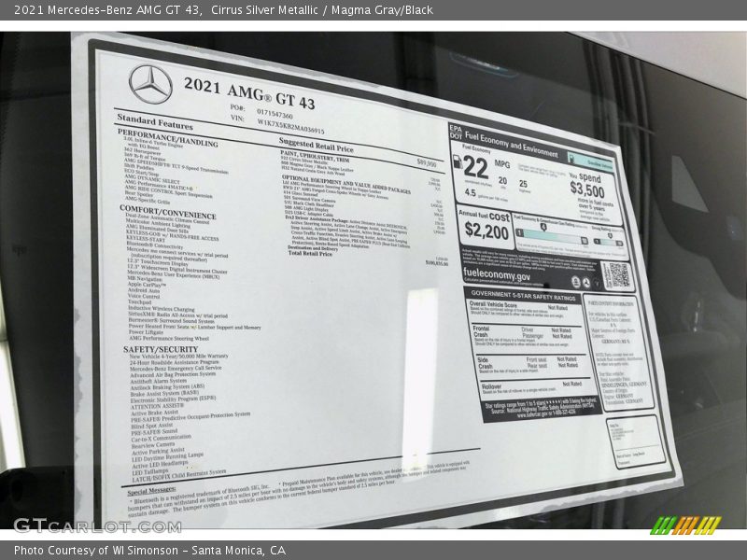Click the '$3,500' fuel cost figure
The width and height of the screenshot is (747, 560).
pyautogui.click(x=587, y=189)
